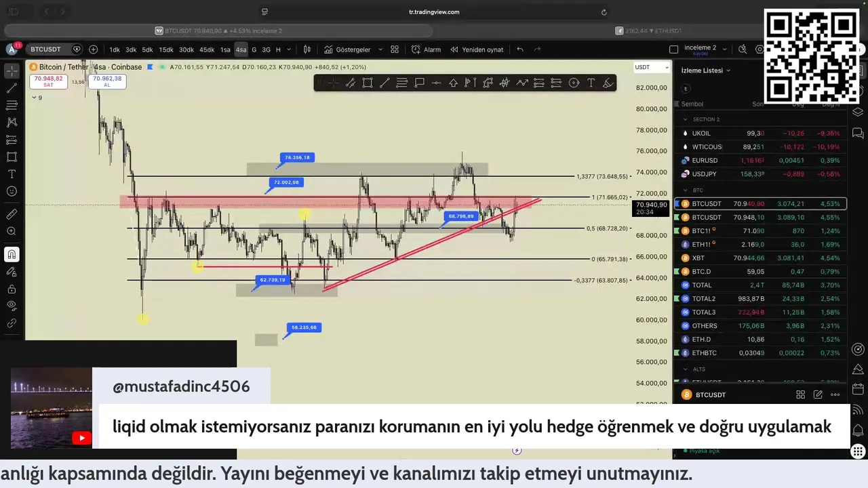Undo the last action arrow
868x488 pixels.
pyautogui.click(x=520, y=49)
